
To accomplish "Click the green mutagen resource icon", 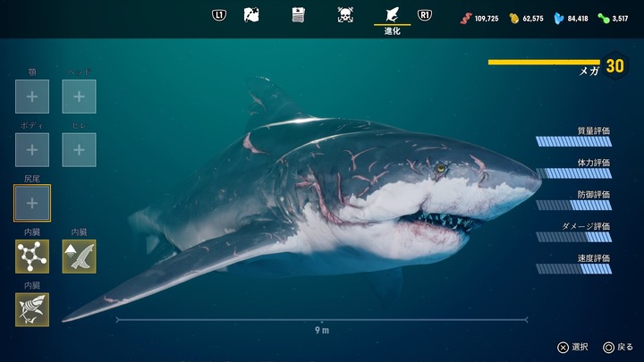I will (604, 19).
